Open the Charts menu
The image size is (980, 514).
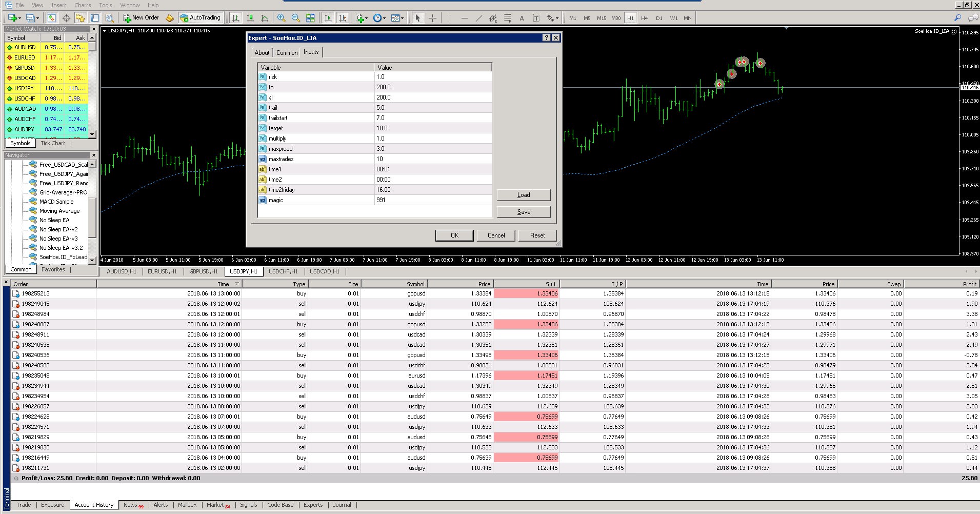(83, 5)
